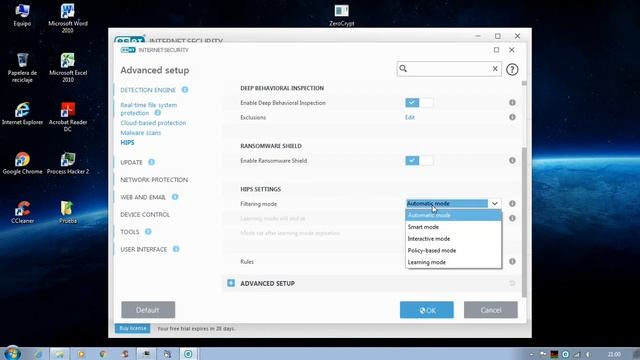
Task: Click the search magnifier icon
Action: (x=403, y=69)
